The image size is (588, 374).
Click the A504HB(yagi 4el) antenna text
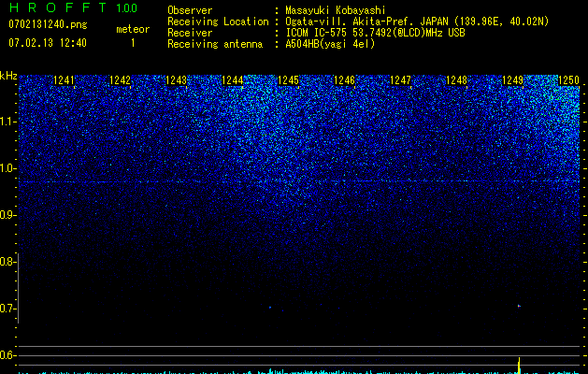click(x=330, y=44)
